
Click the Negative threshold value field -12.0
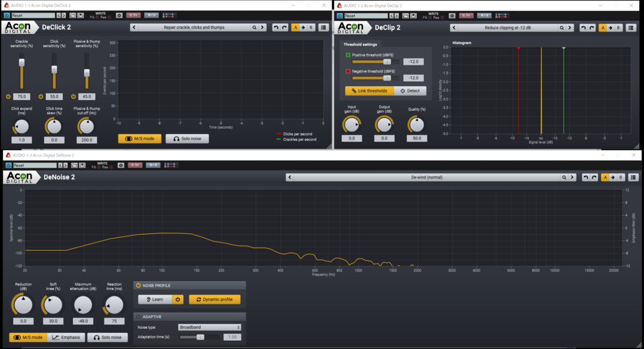pyautogui.click(x=413, y=78)
